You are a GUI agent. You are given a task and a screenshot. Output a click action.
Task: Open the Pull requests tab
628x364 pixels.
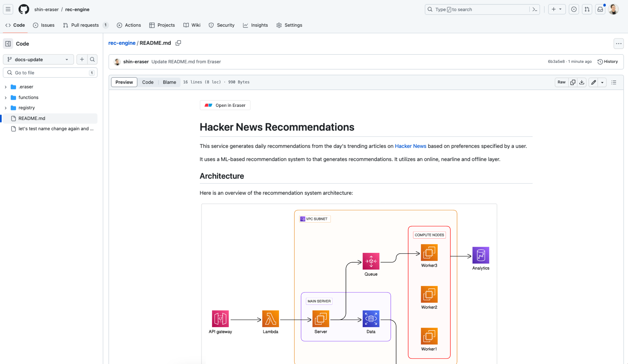point(85,25)
